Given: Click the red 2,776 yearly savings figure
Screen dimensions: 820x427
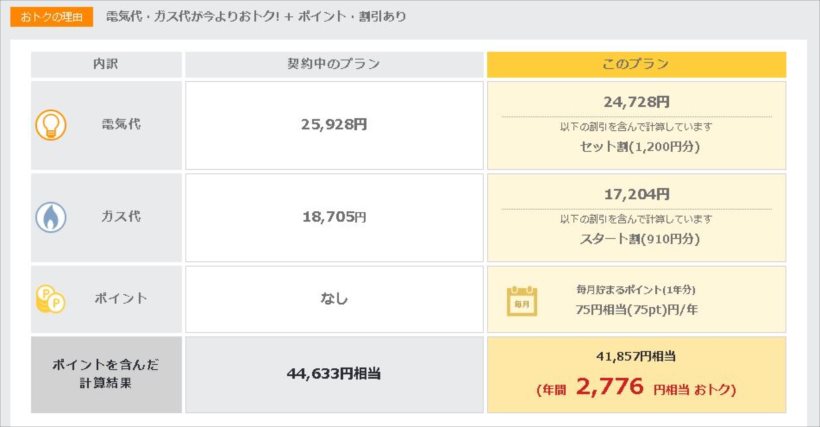Looking at the screenshot, I should 610,387.
